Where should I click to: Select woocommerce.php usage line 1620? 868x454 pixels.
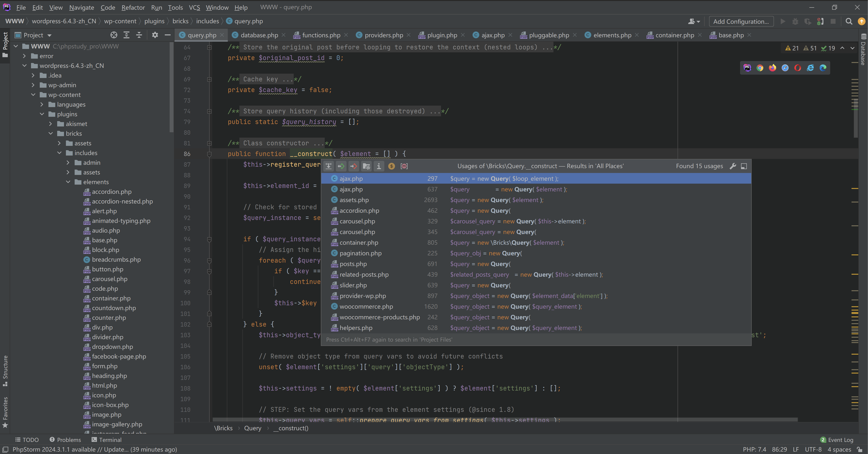(536, 306)
